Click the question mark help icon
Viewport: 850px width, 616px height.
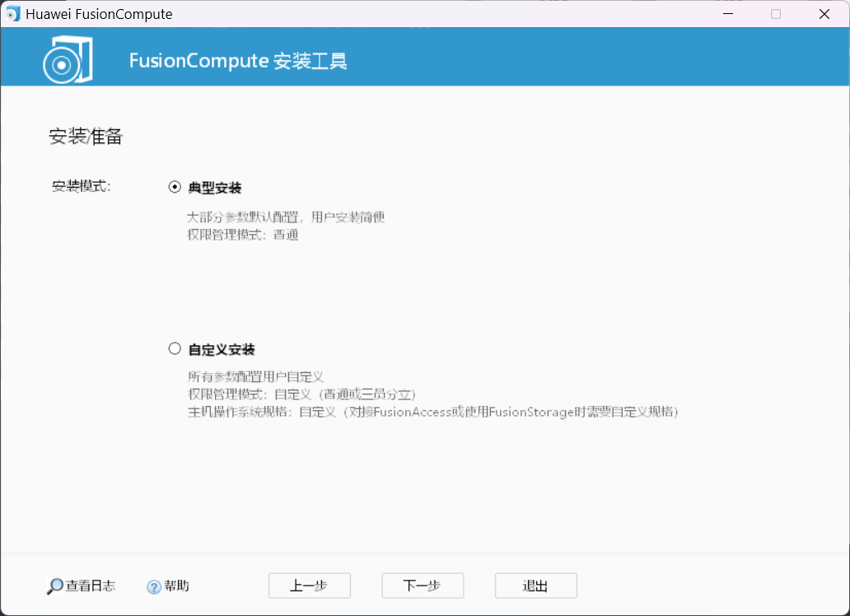click(154, 586)
